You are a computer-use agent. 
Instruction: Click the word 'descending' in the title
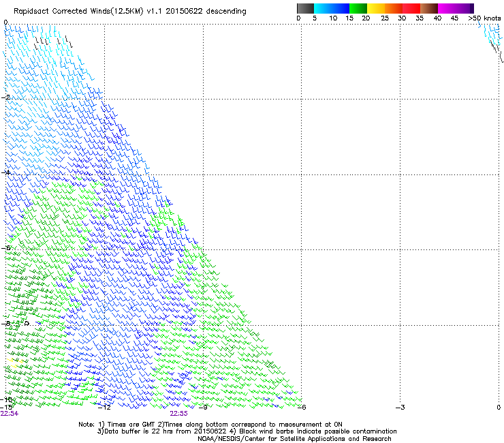pos(226,12)
